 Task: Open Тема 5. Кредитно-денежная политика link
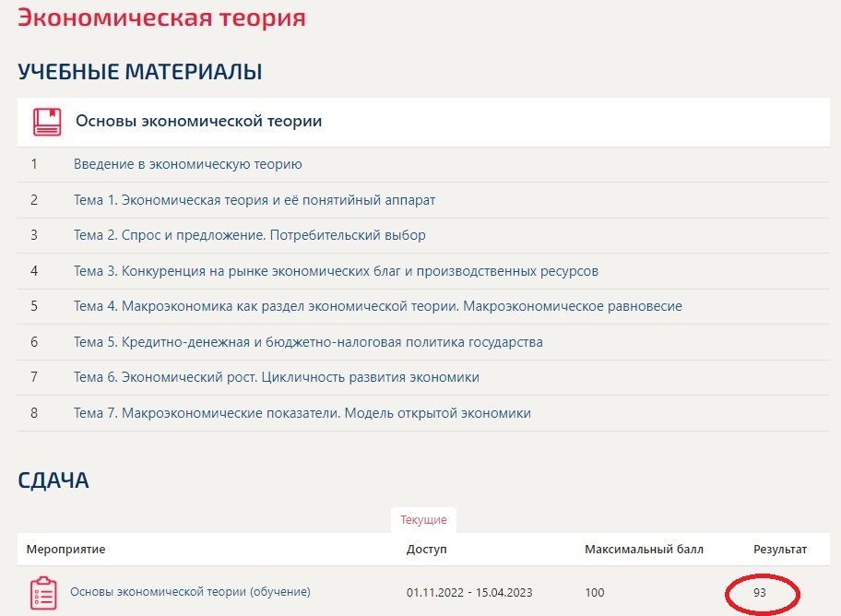(308, 342)
